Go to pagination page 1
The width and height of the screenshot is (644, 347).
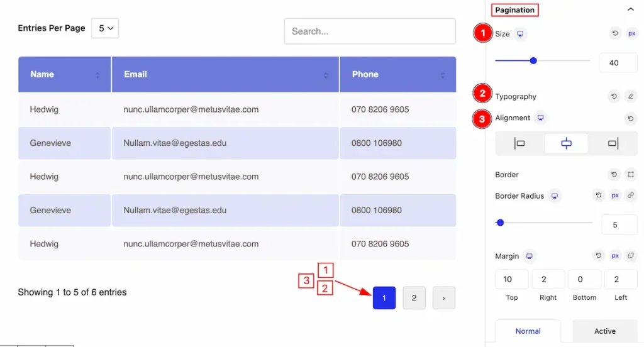pos(384,298)
